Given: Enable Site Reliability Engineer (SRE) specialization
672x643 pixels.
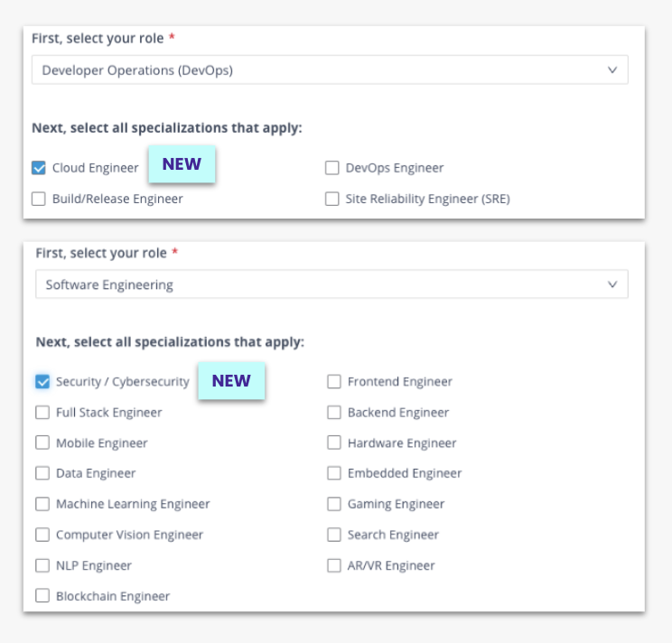Looking at the screenshot, I should pyautogui.click(x=331, y=199).
